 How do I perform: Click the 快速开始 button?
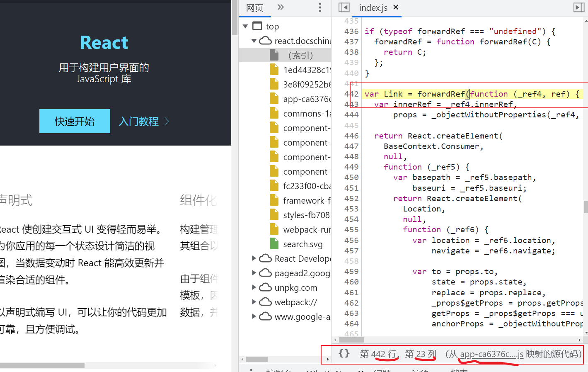coord(75,121)
